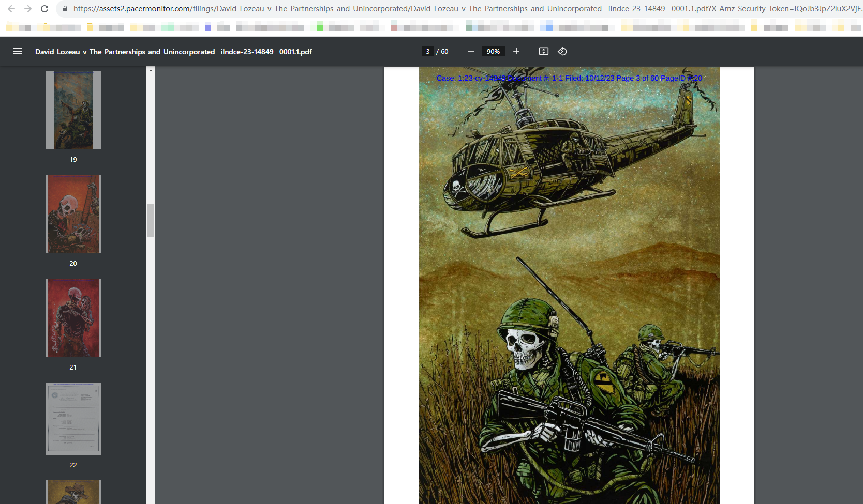Open page 19 thumbnail
Image resolution: width=863 pixels, height=504 pixels.
[73, 110]
